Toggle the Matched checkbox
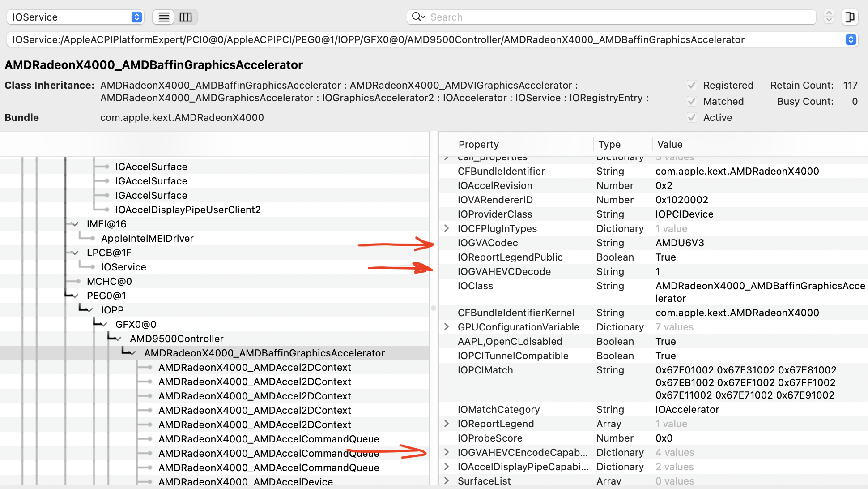This screenshot has height=489, width=868. tap(692, 101)
